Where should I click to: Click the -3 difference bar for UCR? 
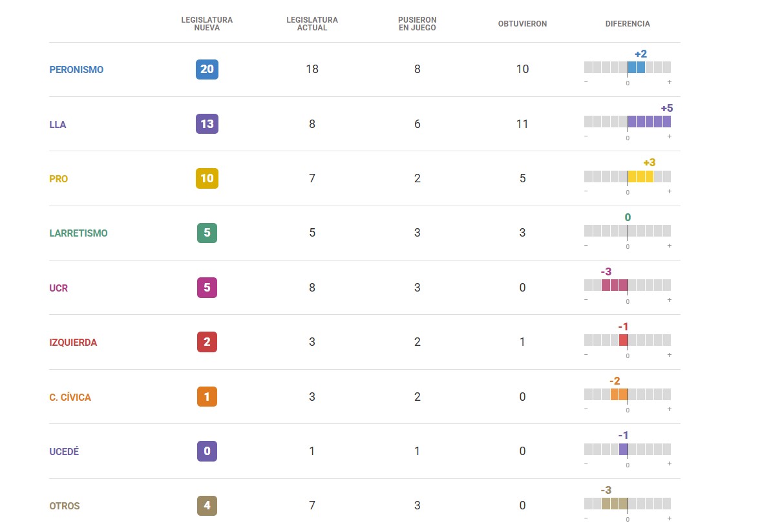tap(615, 285)
